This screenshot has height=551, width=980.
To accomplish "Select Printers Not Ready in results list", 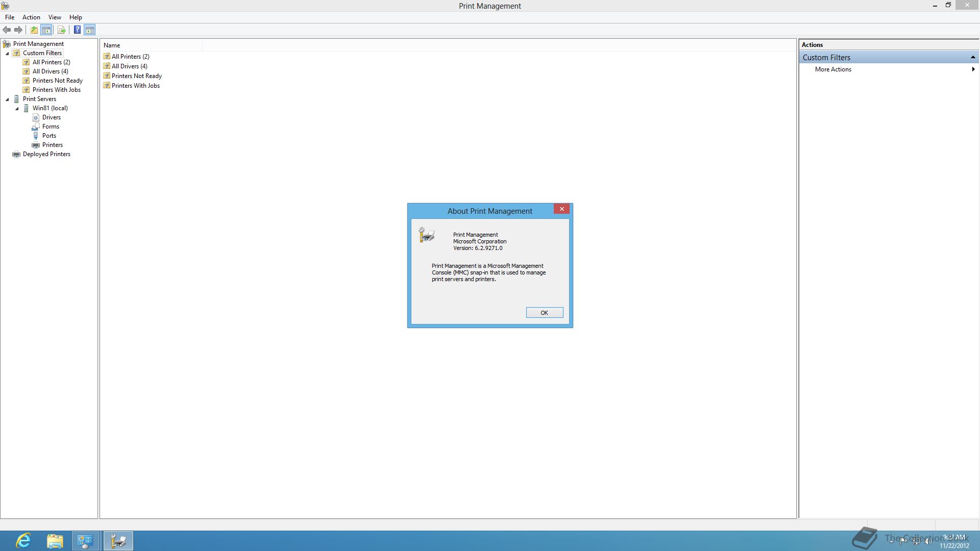I will tap(137, 76).
